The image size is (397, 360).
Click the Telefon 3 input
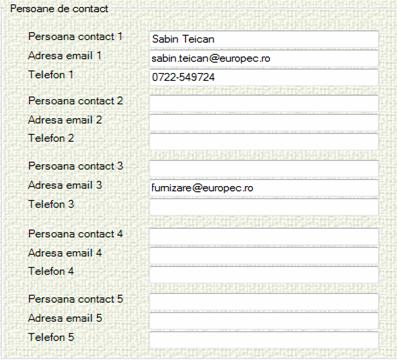[264, 207]
